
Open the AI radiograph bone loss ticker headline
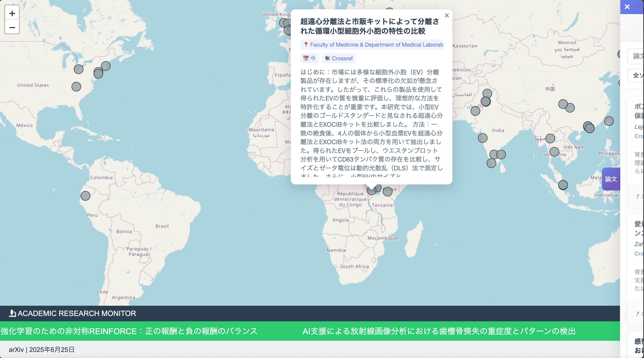tap(439, 331)
